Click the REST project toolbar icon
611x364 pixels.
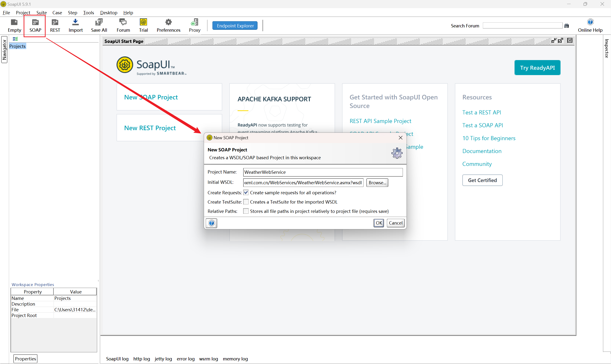point(55,26)
